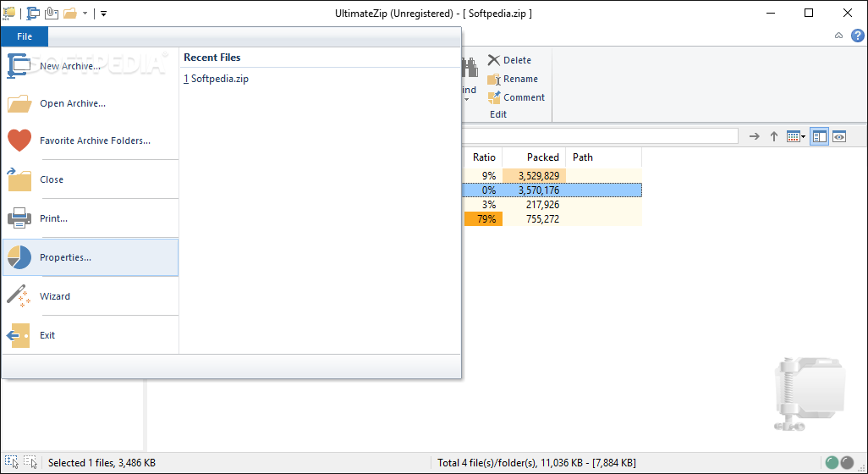
Task: Click the Delete button in Edit group
Action: point(509,60)
